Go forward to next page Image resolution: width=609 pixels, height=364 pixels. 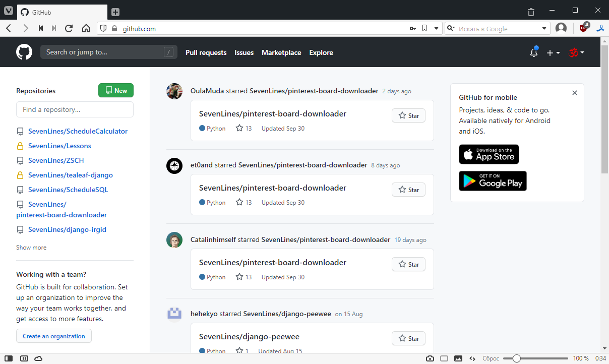point(25,29)
